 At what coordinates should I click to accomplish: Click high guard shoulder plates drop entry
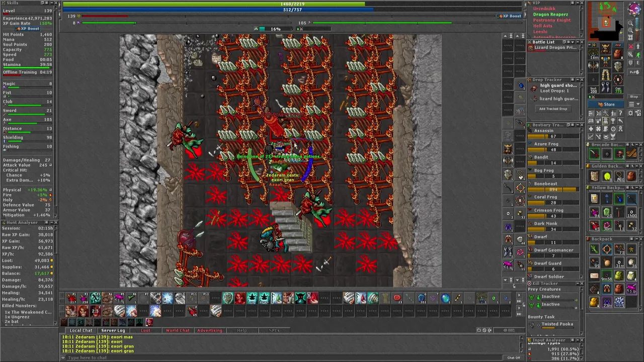(553, 88)
